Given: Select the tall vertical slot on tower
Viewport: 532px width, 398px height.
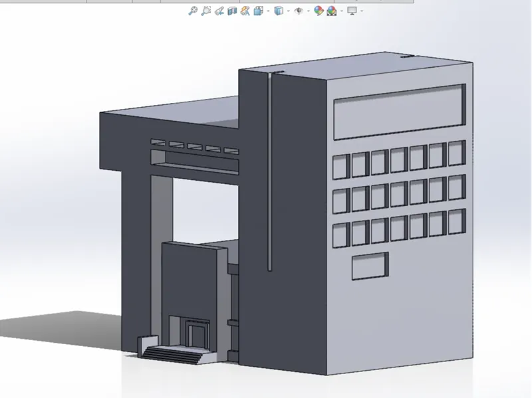Looking at the screenshot, I should click(x=270, y=173).
